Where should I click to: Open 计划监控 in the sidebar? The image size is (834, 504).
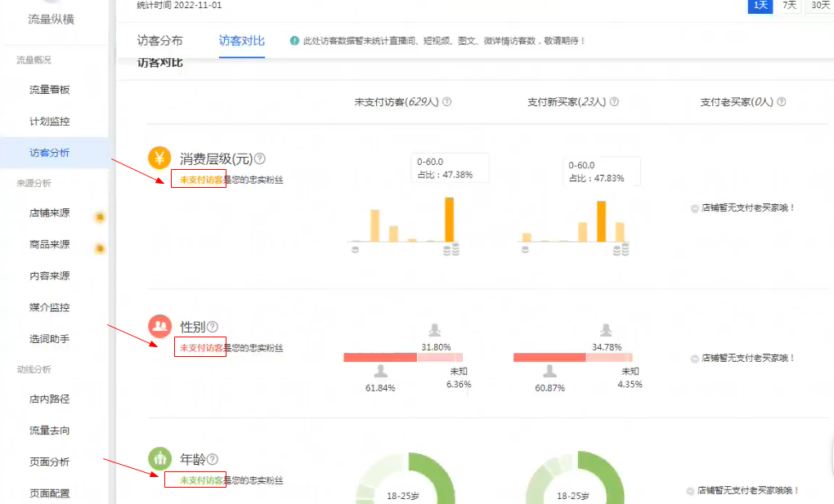pos(49,121)
